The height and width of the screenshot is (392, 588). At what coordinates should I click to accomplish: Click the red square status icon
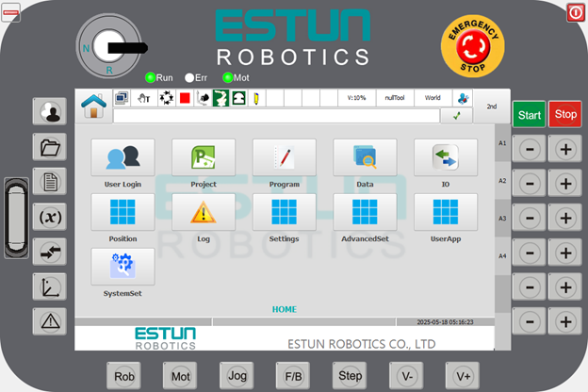click(185, 98)
